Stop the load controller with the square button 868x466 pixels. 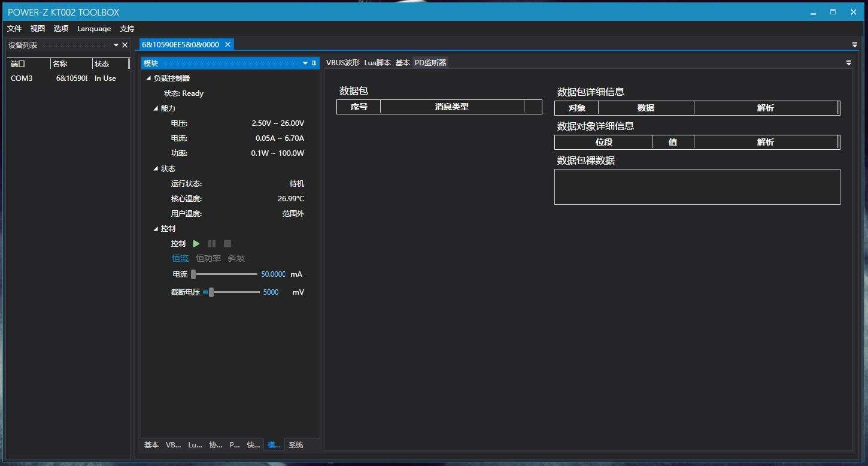pos(227,244)
